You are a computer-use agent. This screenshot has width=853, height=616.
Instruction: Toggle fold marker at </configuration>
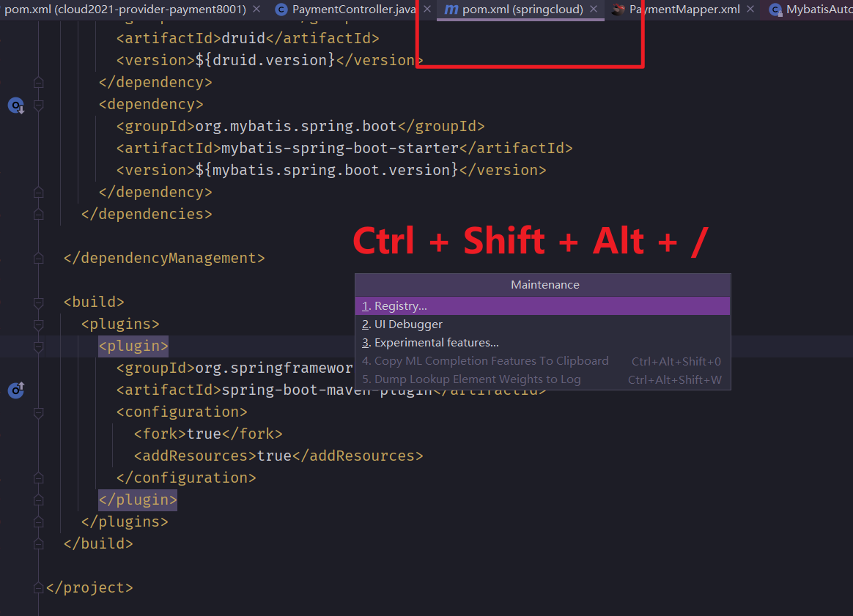coord(39,478)
